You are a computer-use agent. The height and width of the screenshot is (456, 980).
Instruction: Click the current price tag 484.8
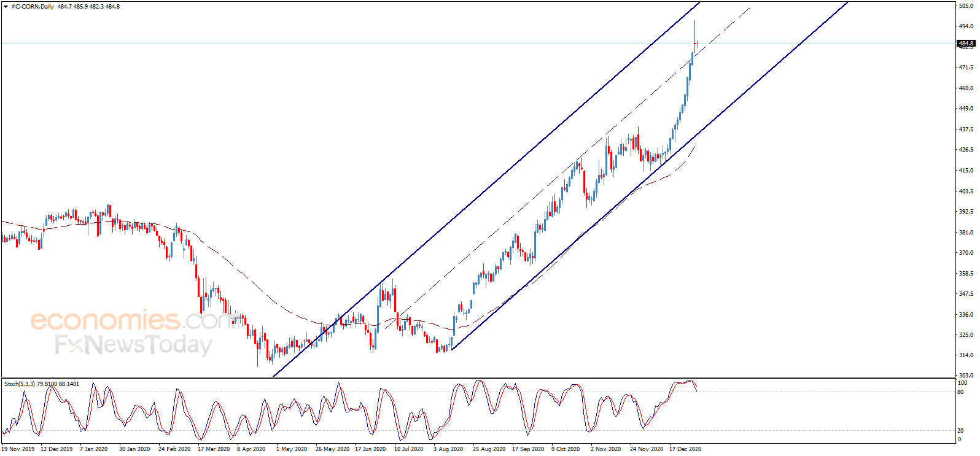966,44
